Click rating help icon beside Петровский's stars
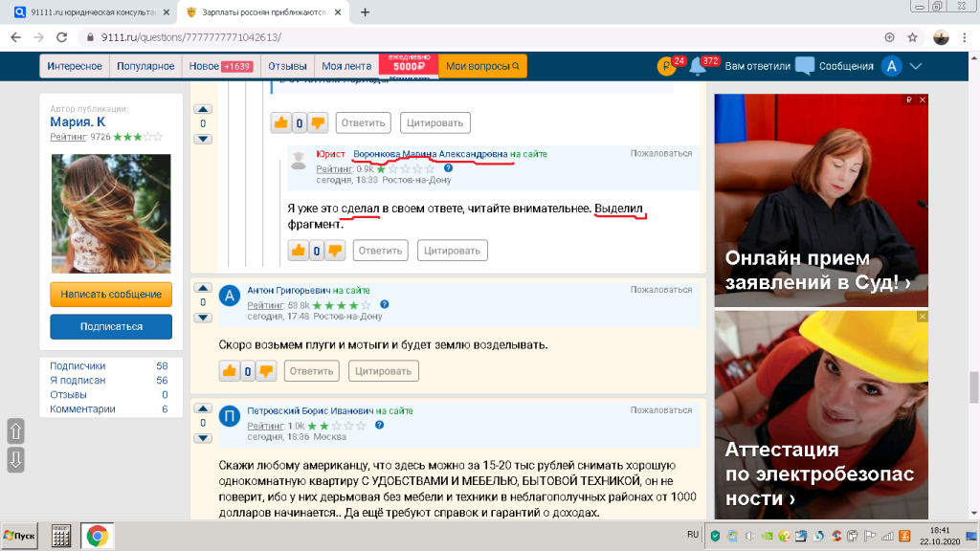980x551 pixels. 379,425
